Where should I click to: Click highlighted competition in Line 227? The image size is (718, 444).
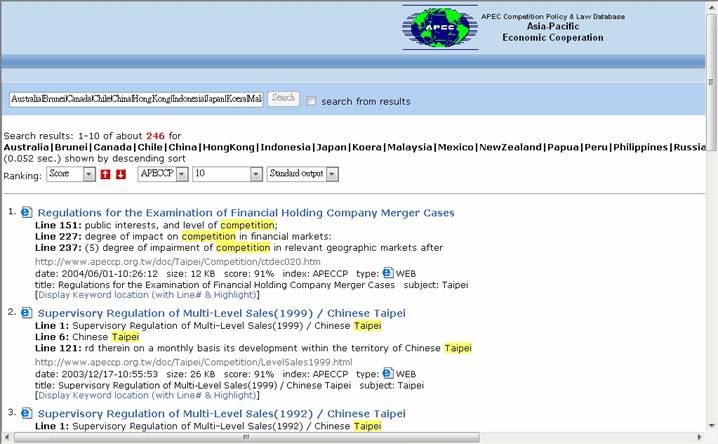click(208, 237)
